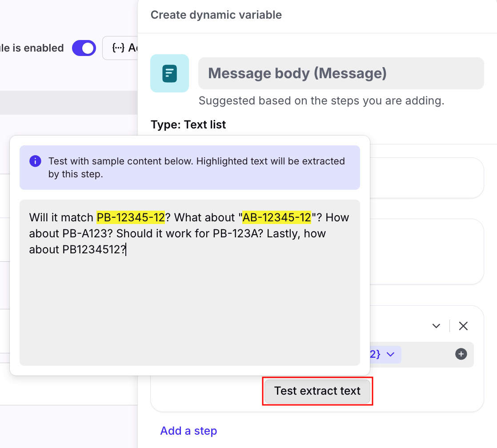
Task: Click the Add a step link
Action: coord(188,431)
